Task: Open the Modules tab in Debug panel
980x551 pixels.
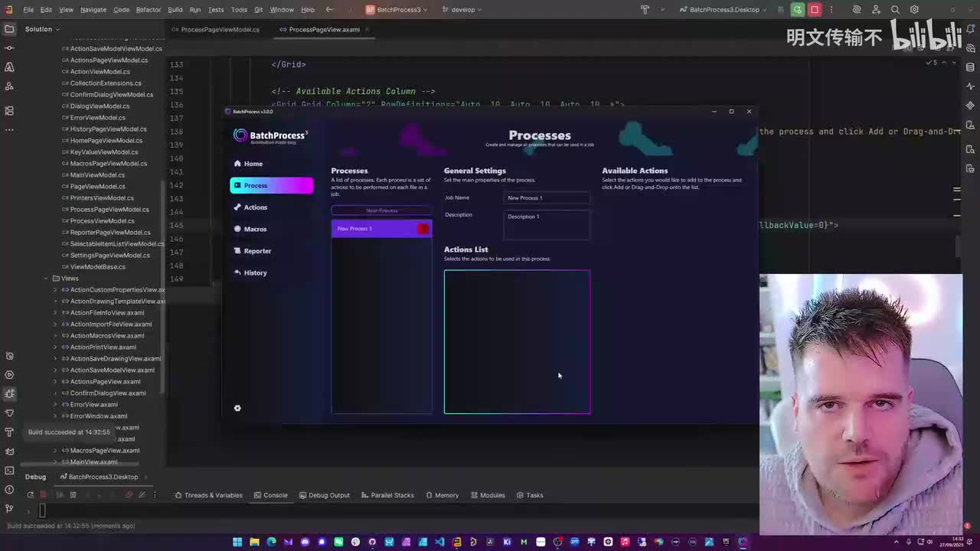Action: click(488, 495)
